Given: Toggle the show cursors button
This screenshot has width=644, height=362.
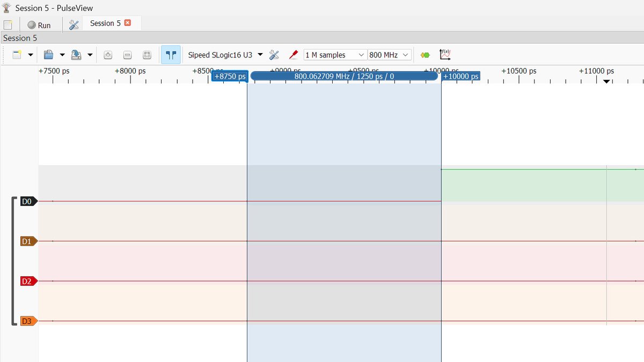Looking at the screenshot, I should click(x=171, y=55).
